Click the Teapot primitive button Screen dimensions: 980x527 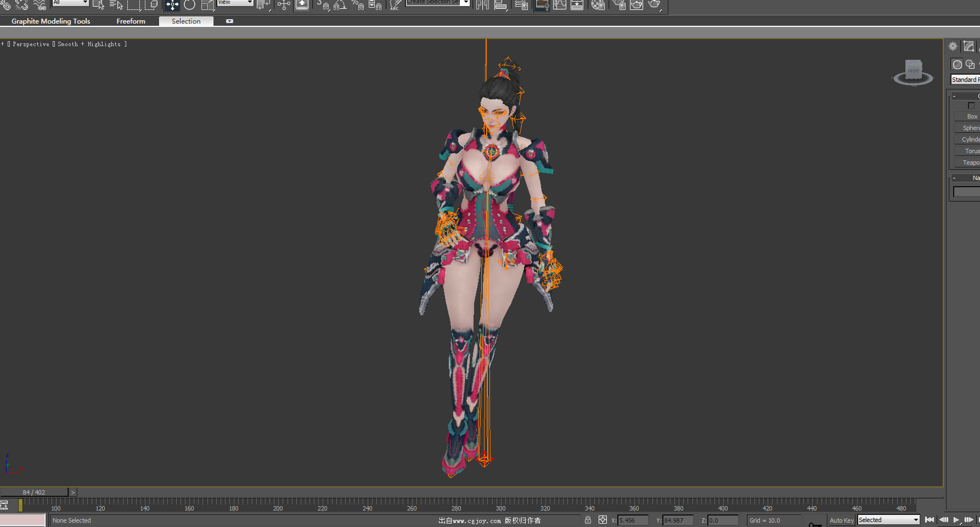(967, 162)
